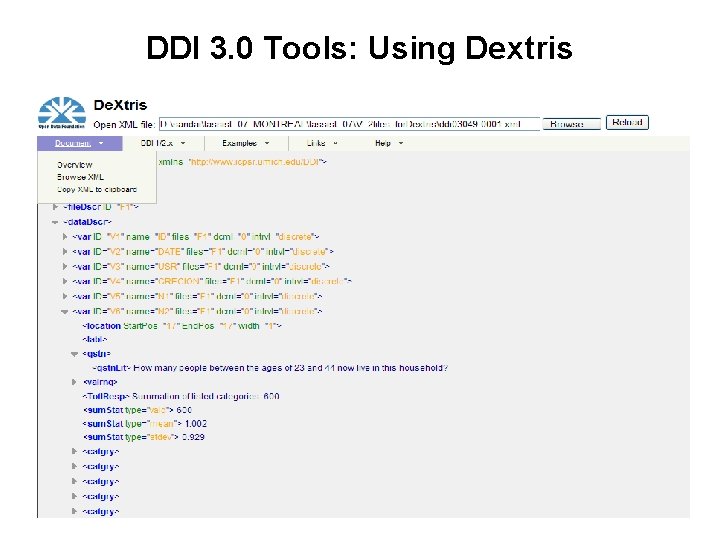This screenshot has width=720, height=540.
Task: Click the Links dropdown arrow
Action: pos(335,143)
